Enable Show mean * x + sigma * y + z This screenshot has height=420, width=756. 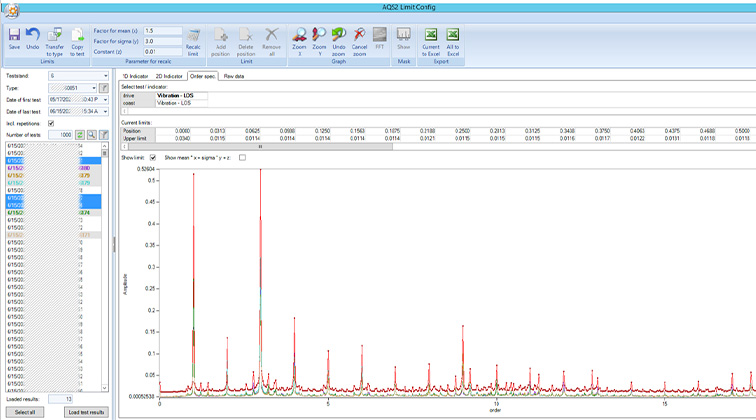click(x=243, y=158)
